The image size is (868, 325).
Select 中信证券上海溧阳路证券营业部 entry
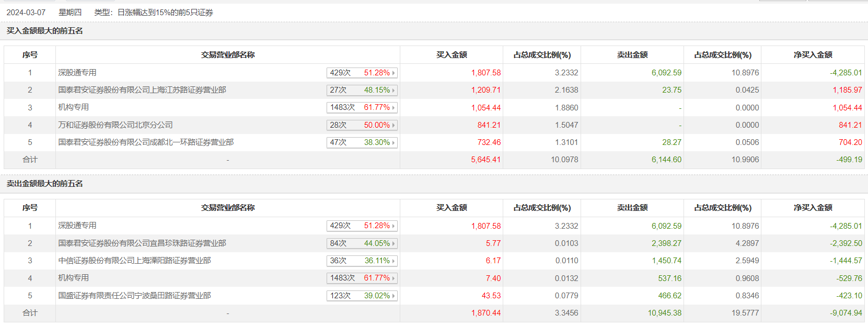click(134, 261)
